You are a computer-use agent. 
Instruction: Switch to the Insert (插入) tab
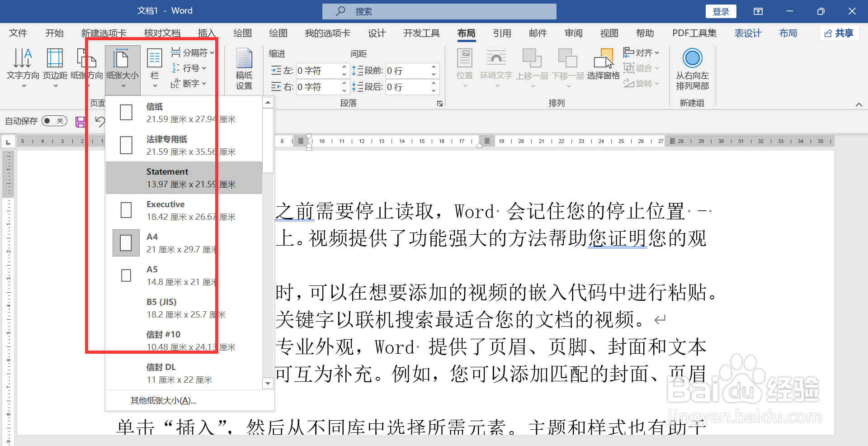[x=207, y=33]
